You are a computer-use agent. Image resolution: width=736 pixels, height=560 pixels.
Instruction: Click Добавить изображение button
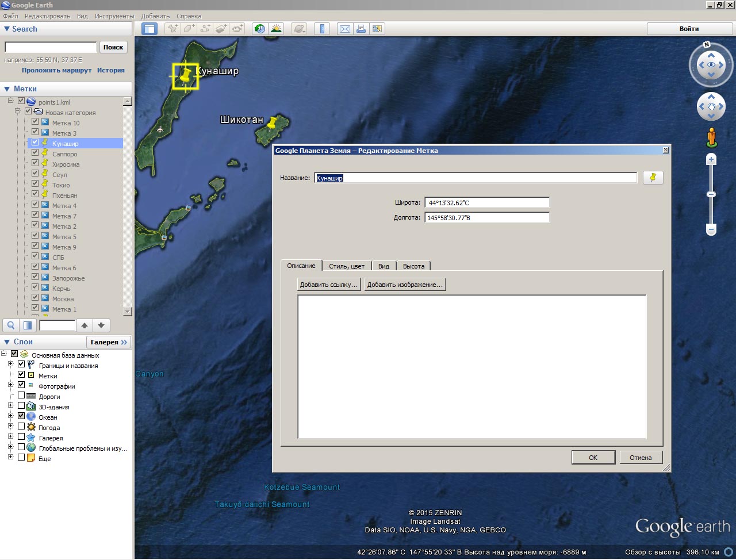coord(405,285)
